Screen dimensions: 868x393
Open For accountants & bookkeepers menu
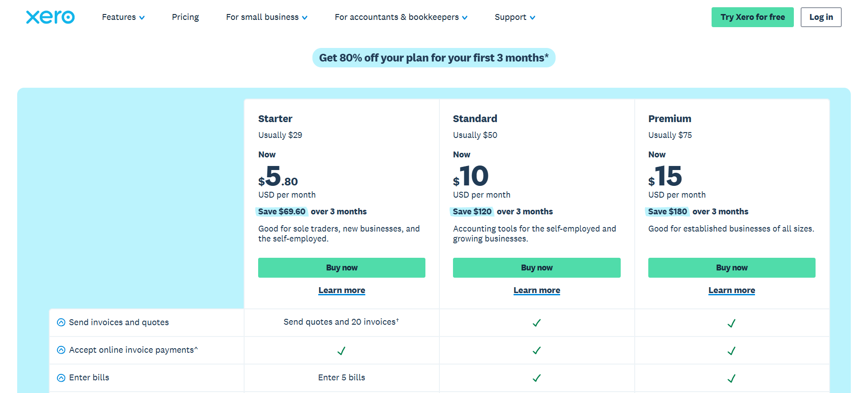[401, 17]
